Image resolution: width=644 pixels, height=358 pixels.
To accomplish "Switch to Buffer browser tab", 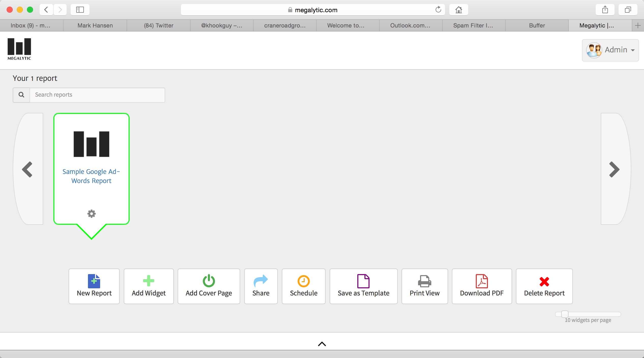I will 537,25.
